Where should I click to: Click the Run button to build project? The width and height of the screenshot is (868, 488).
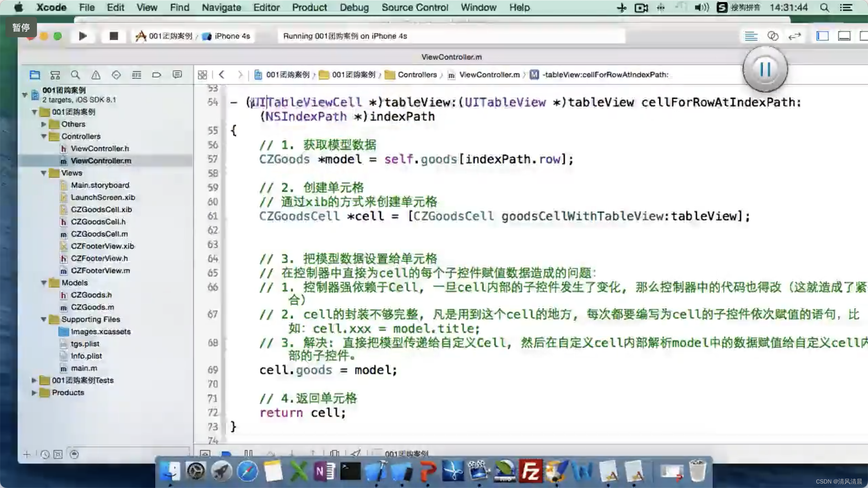click(83, 36)
